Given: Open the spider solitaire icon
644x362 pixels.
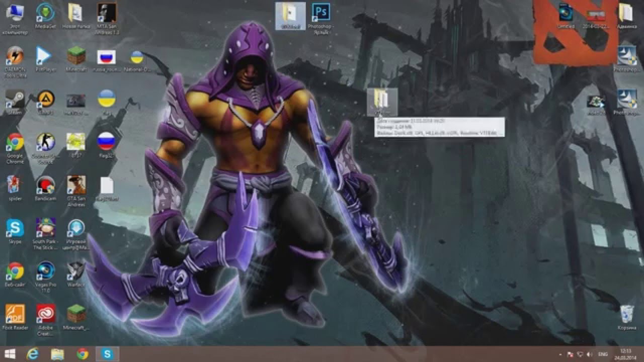Looking at the screenshot, I should [15, 188].
